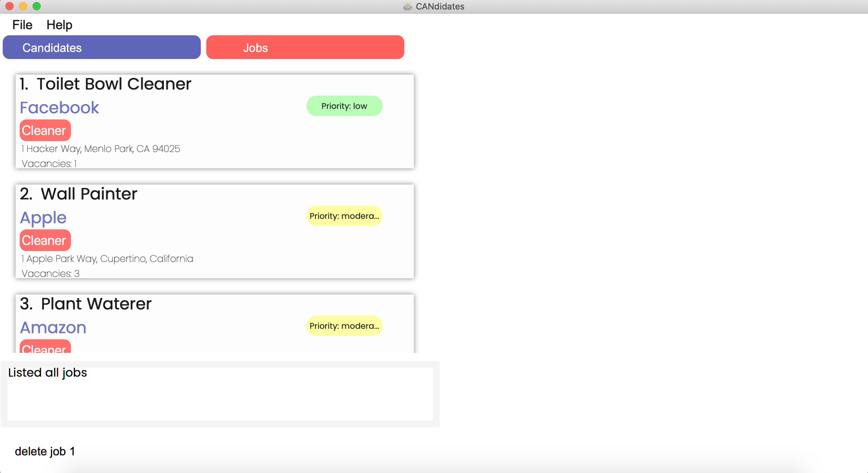Click the Cleaner tag on job 2

[44, 240]
